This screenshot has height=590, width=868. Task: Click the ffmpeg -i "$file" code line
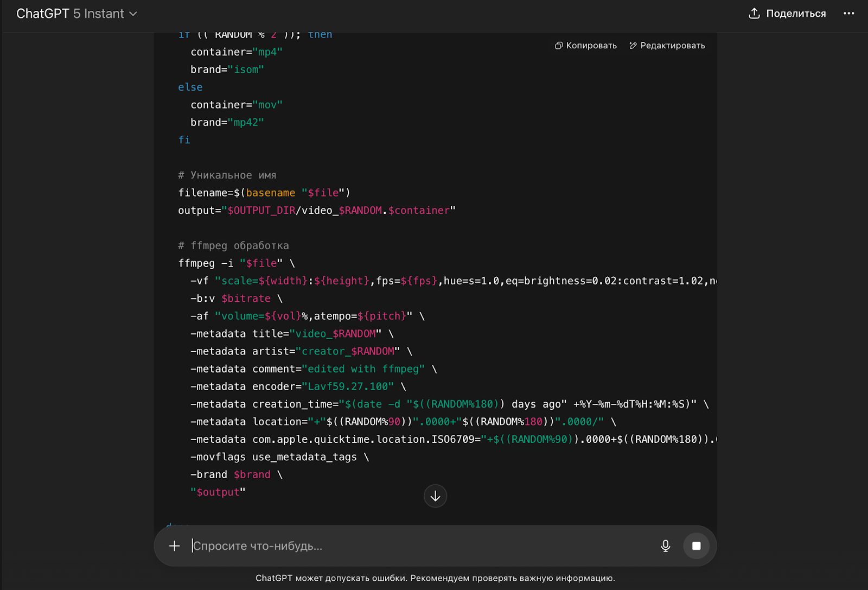pyautogui.click(x=237, y=263)
